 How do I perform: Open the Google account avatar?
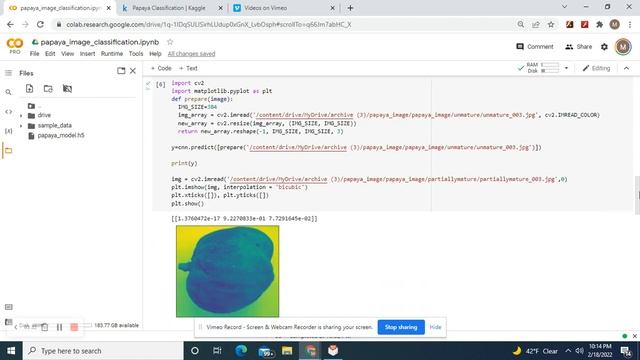623,47
